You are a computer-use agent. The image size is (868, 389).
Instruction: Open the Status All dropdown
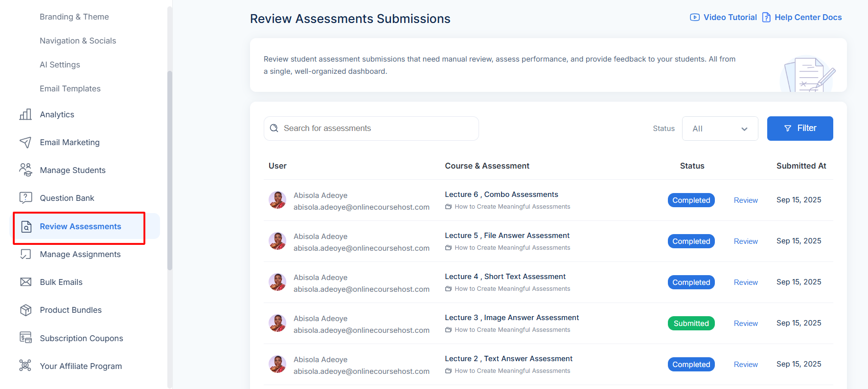point(720,129)
